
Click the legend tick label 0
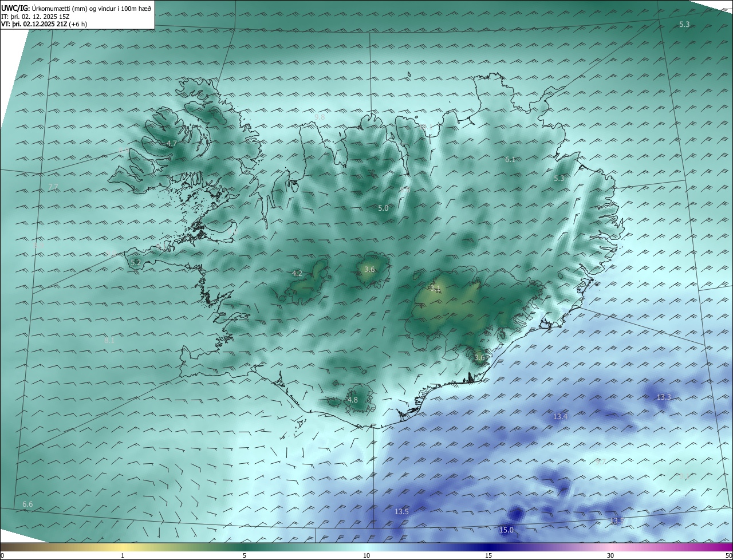[x=2, y=555]
